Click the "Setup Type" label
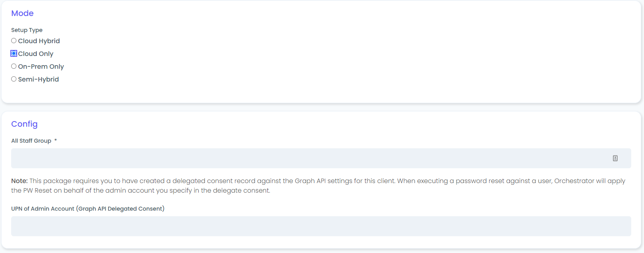The image size is (644, 253). 27,30
